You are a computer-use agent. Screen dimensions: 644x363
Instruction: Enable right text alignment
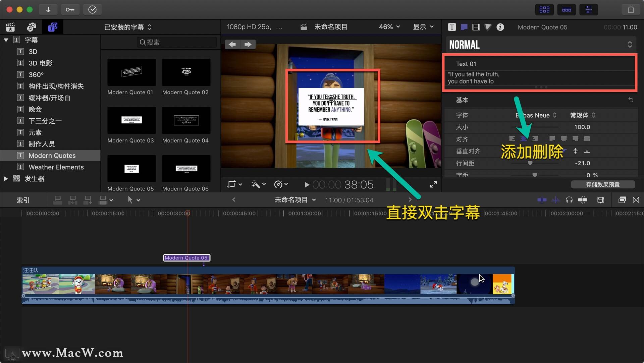pyautogui.click(x=535, y=138)
